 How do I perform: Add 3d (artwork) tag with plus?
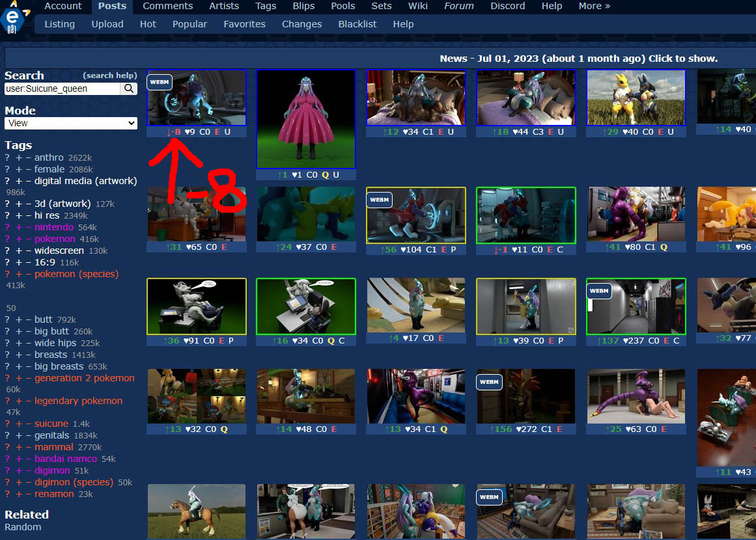tap(19, 204)
